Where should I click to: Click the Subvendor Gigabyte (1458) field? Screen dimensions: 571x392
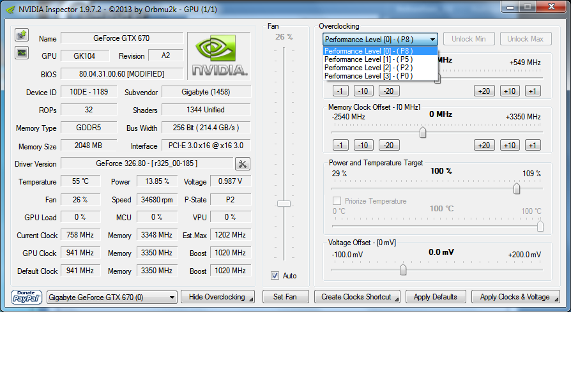pos(206,92)
